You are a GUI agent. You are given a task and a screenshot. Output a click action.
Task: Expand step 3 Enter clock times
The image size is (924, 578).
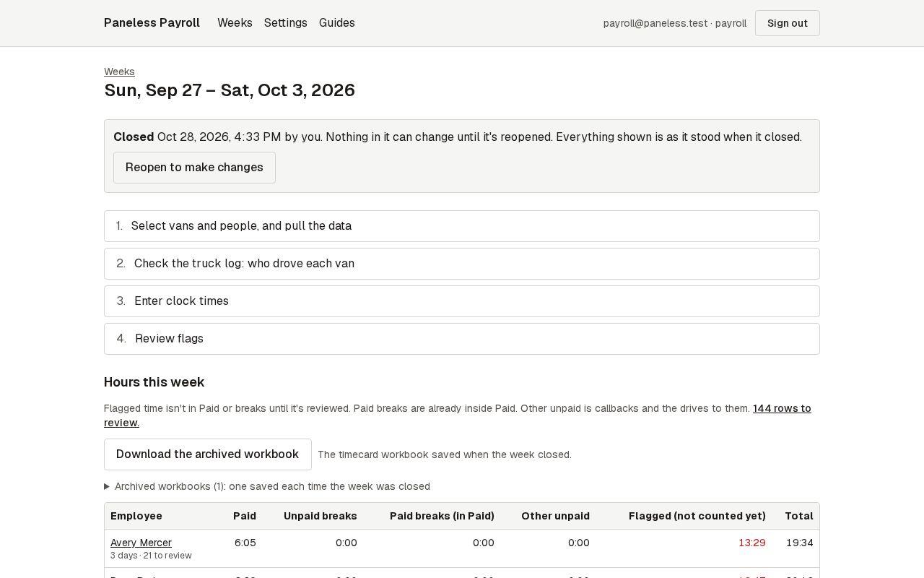462,301
